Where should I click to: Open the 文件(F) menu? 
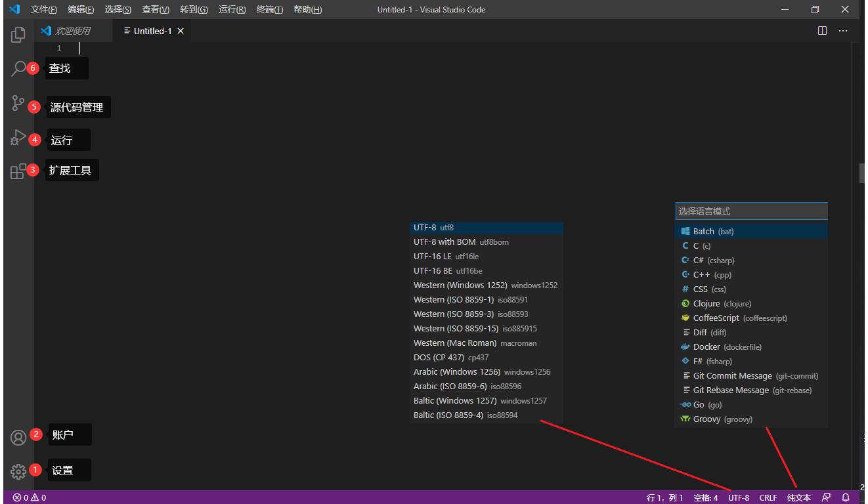(43, 10)
